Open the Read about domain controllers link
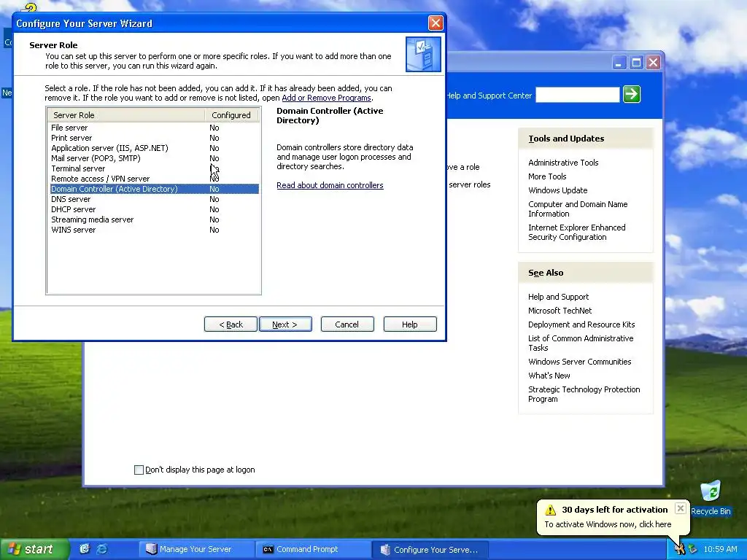Image resolution: width=747 pixels, height=560 pixels. (x=330, y=185)
